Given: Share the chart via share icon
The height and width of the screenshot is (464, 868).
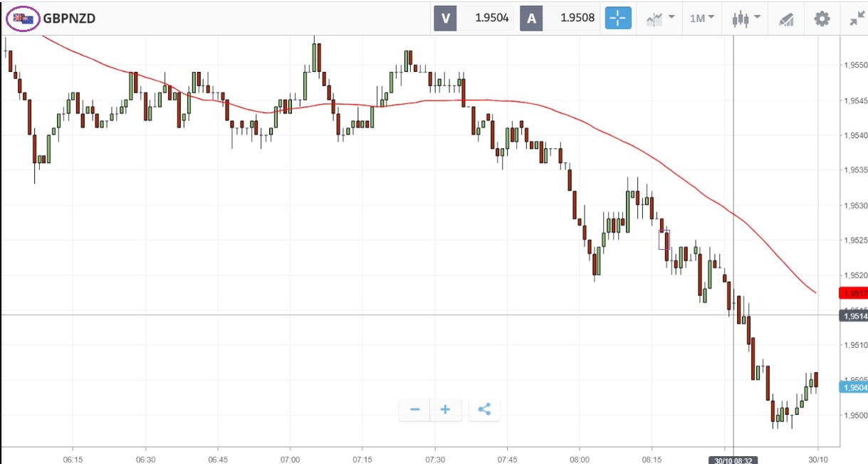Looking at the screenshot, I should pyautogui.click(x=484, y=409).
